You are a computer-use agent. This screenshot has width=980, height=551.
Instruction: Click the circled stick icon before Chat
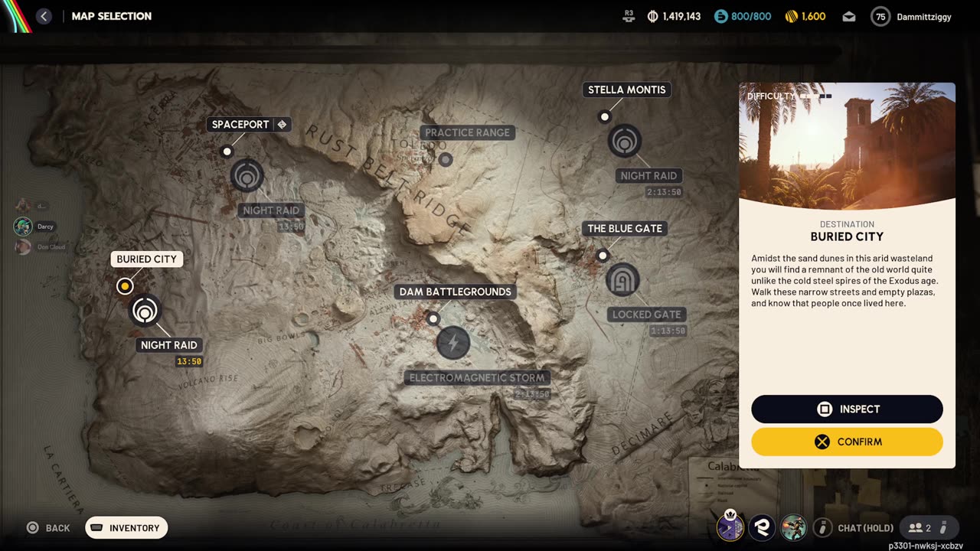(x=822, y=527)
